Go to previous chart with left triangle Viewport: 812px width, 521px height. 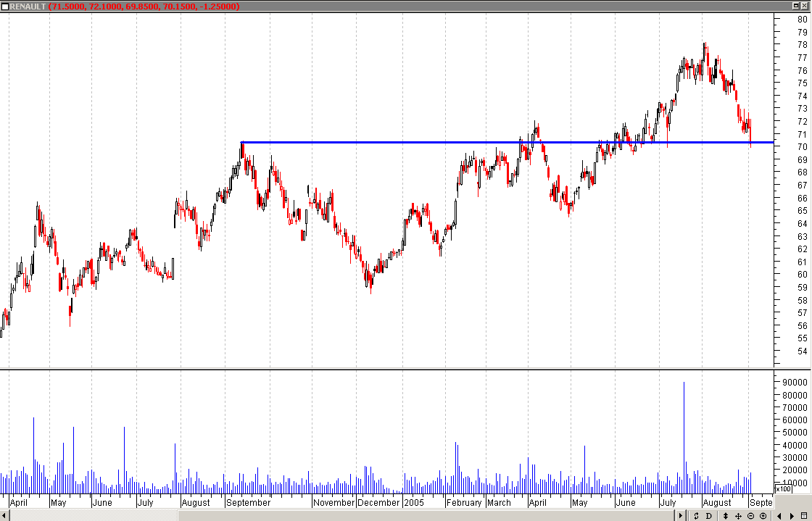coord(779,516)
